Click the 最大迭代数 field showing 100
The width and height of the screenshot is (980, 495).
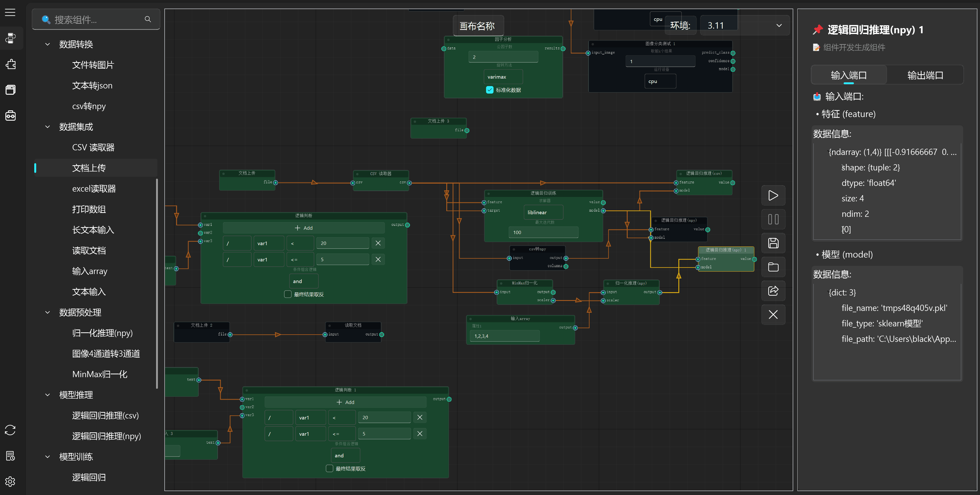pos(543,232)
